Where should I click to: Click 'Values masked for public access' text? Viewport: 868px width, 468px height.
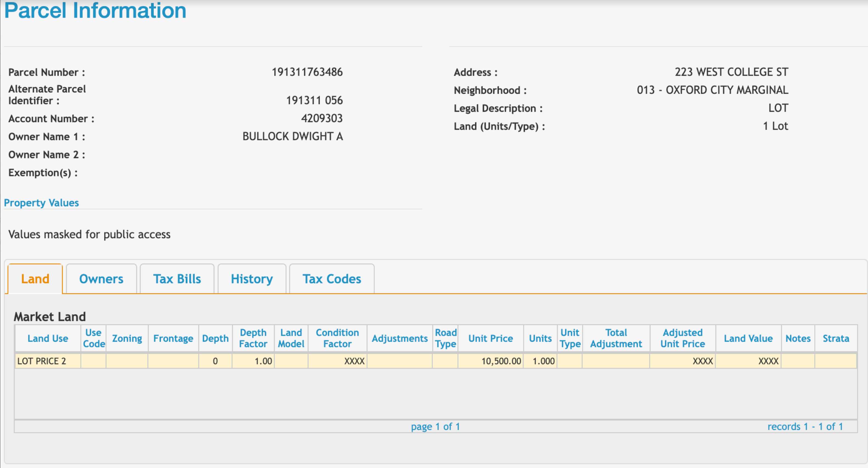coord(89,234)
